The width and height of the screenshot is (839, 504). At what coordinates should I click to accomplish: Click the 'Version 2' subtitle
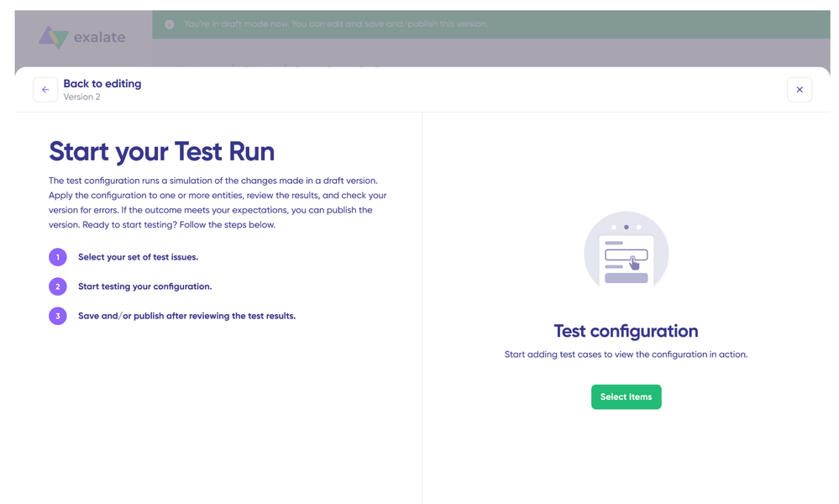[81, 97]
